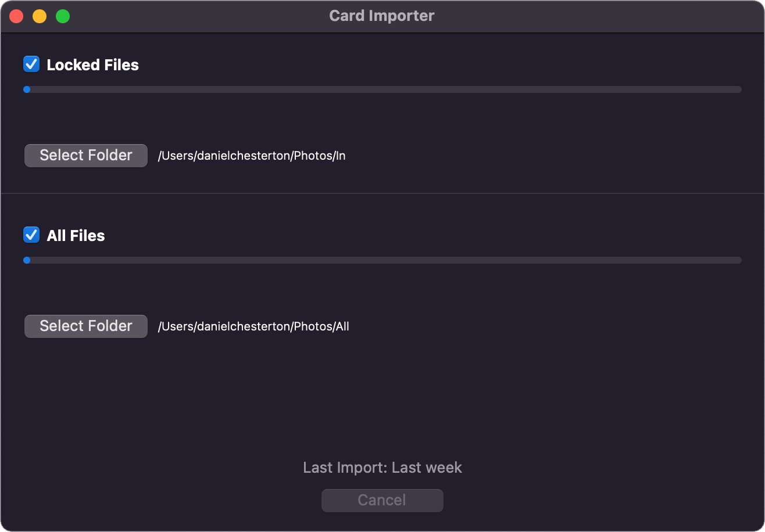Click the Card Importer title bar

pos(382,16)
